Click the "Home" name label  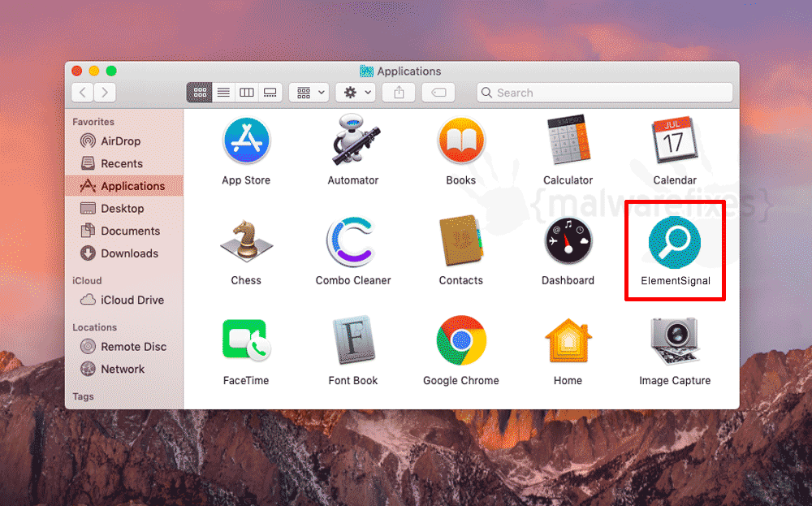[568, 381]
